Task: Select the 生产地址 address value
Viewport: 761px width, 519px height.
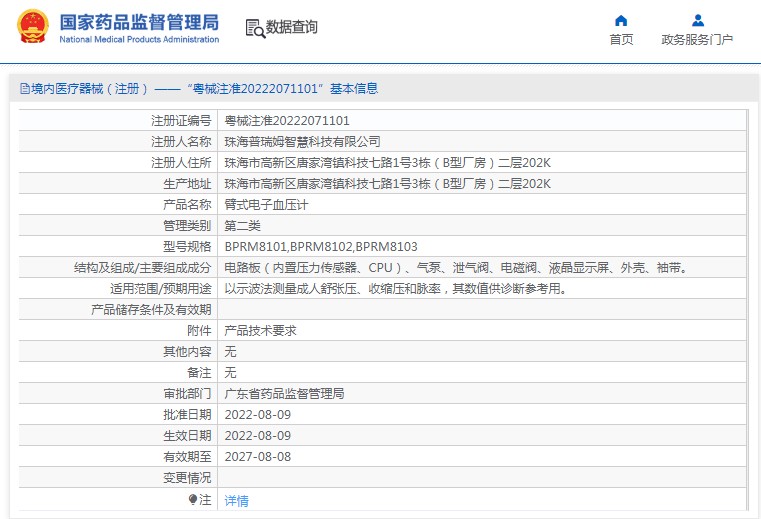Action: pos(387,184)
